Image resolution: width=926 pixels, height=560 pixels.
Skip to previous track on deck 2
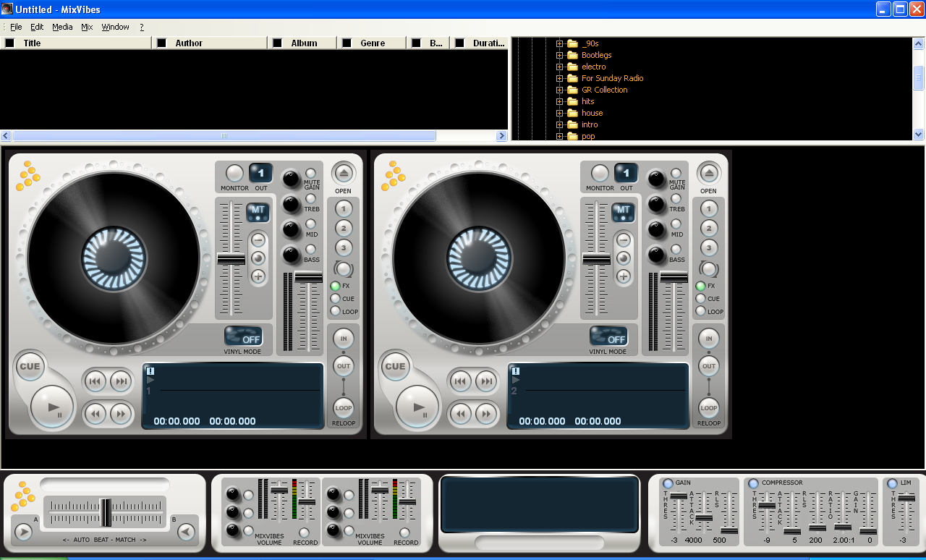pyautogui.click(x=461, y=381)
